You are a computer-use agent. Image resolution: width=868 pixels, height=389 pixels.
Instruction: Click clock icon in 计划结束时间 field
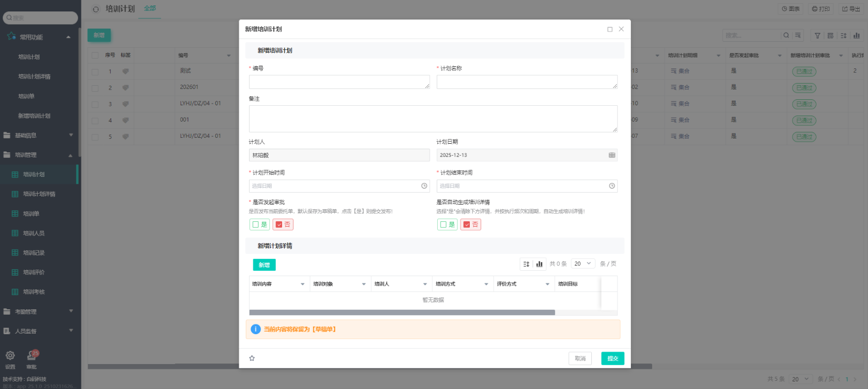point(612,186)
